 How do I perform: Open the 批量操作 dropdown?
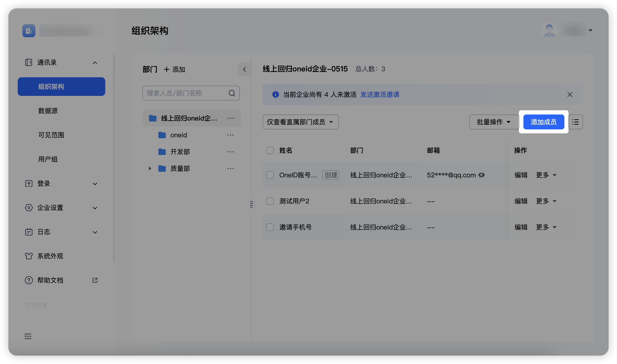[494, 122]
